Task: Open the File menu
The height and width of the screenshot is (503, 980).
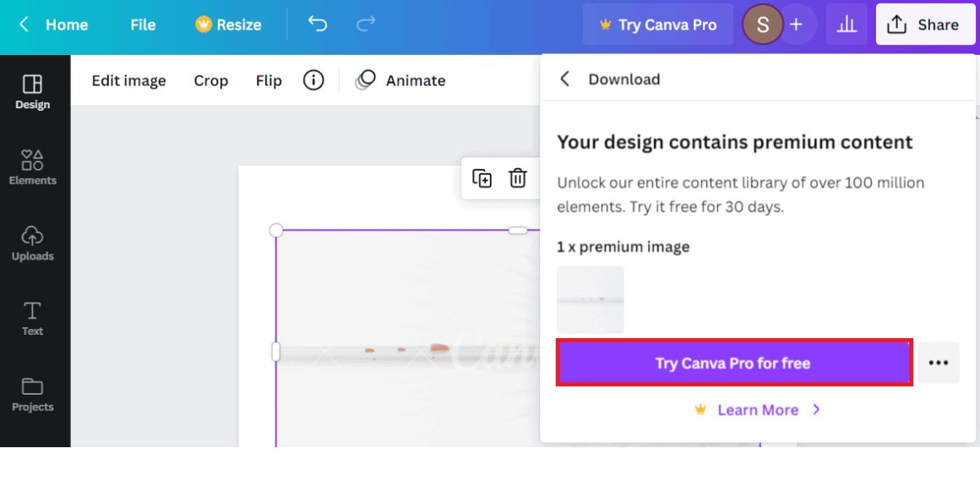Action: tap(142, 25)
